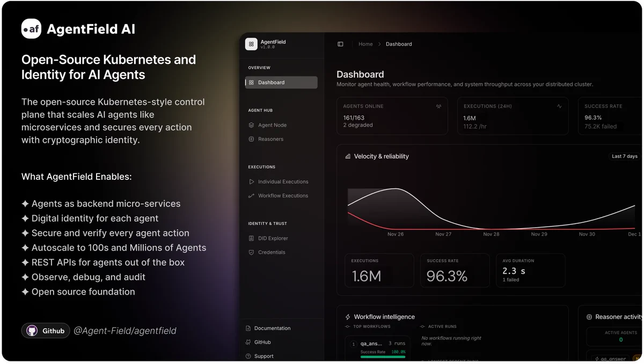The image size is (644, 364).
Task: Click the AgentField app logo icon in sidebar
Action: (251, 44)
